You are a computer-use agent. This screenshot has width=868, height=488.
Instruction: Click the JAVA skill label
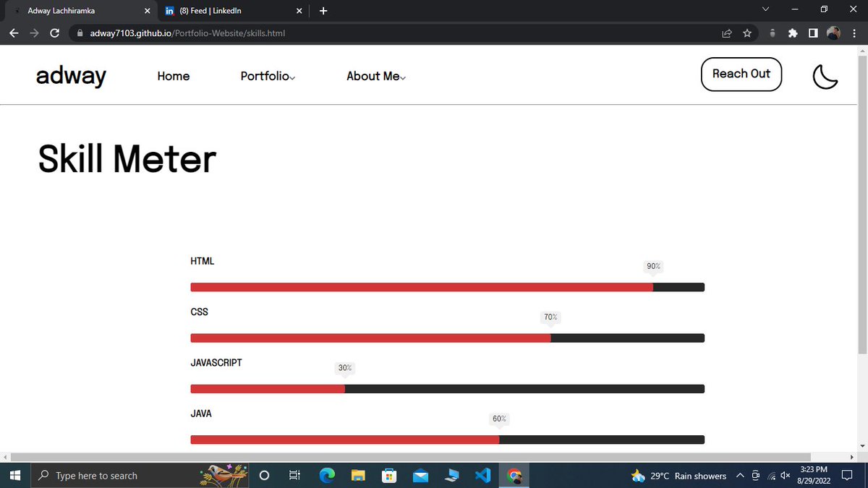pyautogui.click(x=201, y=414)
